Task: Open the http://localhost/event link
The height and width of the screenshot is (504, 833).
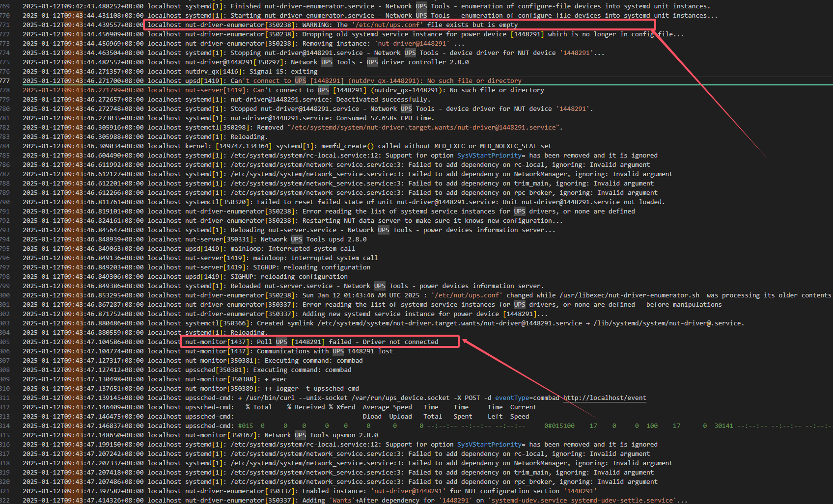Action: click(x=605, y=398)
